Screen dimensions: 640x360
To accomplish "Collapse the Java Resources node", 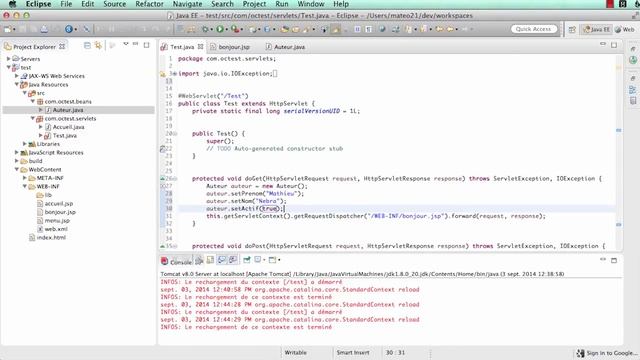I will click(17, 84).
